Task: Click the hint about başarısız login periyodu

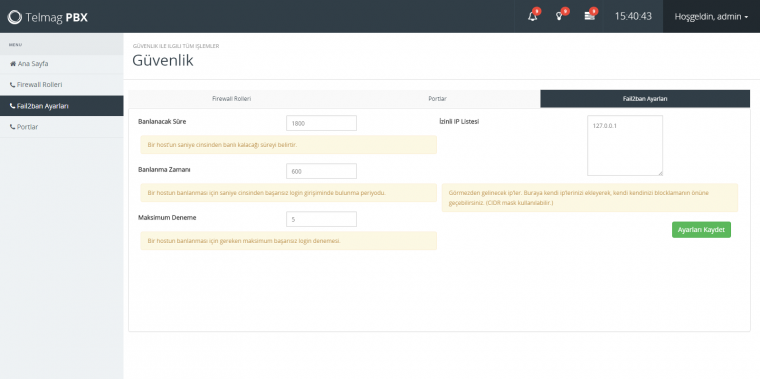Action: click(x=288, y=192)
